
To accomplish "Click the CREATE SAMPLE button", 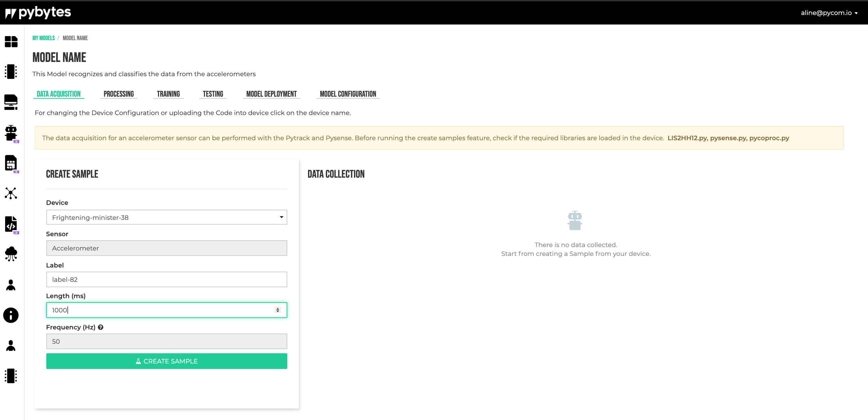I will [x=167, y=361].
